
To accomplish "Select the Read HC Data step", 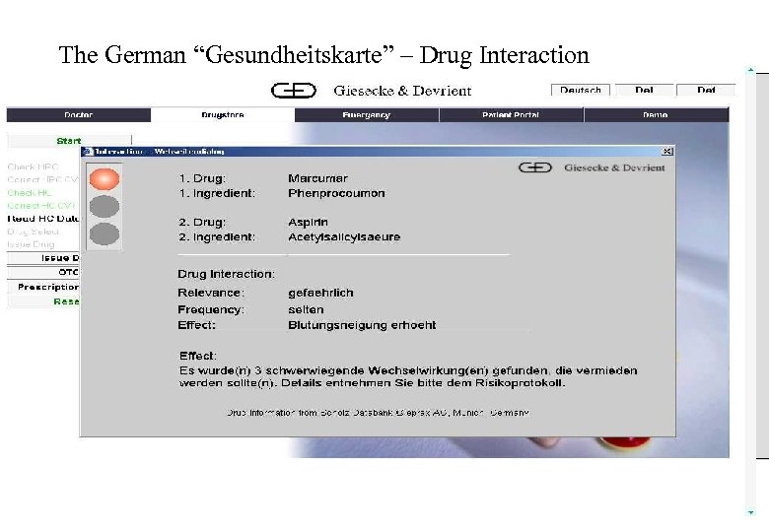I will (x=42, y=219).
